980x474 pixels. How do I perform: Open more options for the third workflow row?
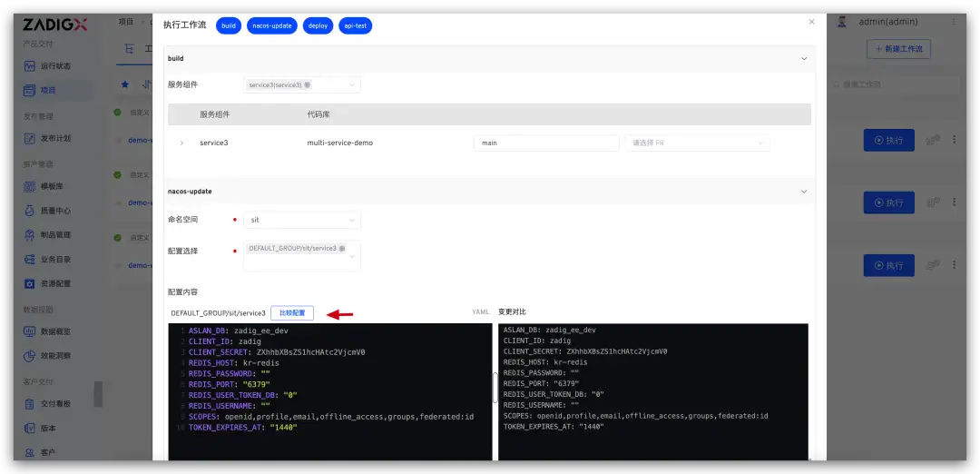click(x=954, y=264)
